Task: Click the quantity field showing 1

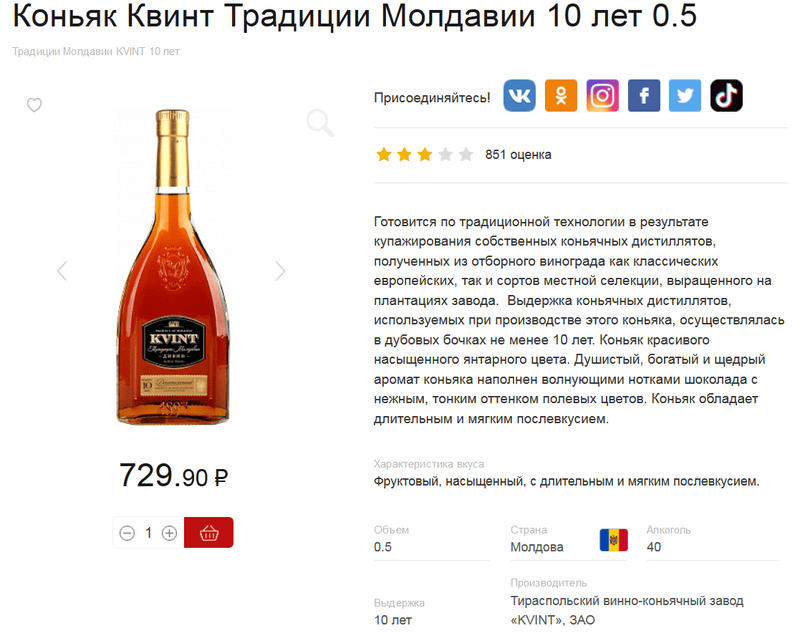Action: tap(148, 533)
